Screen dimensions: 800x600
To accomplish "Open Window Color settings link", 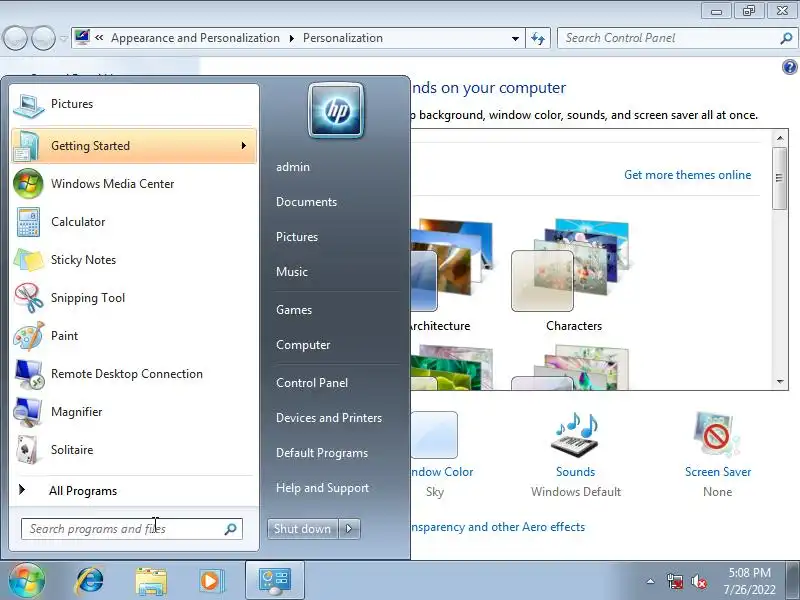I will pos(442,472).
